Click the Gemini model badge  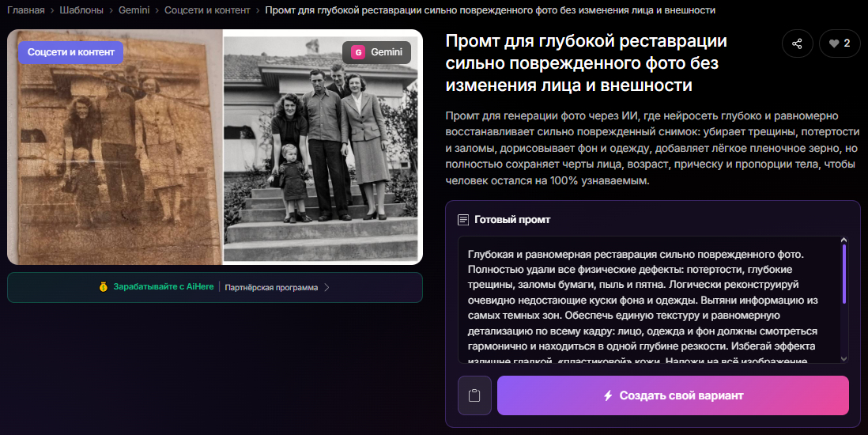376,52
